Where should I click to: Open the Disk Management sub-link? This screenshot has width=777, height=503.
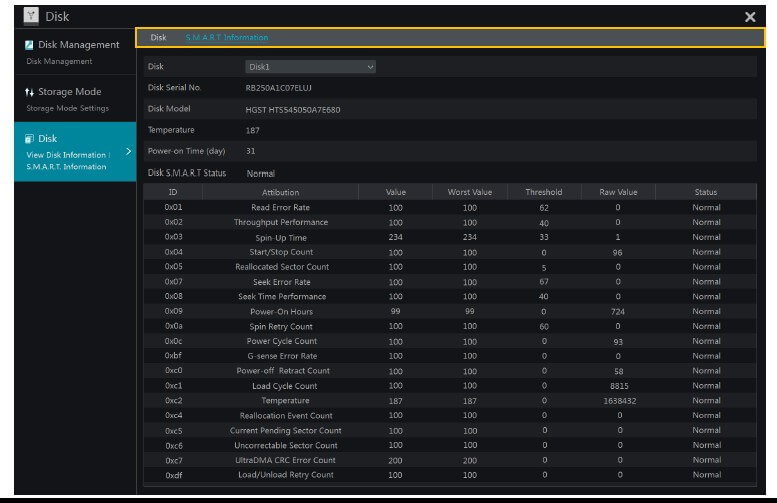[59, 61]
